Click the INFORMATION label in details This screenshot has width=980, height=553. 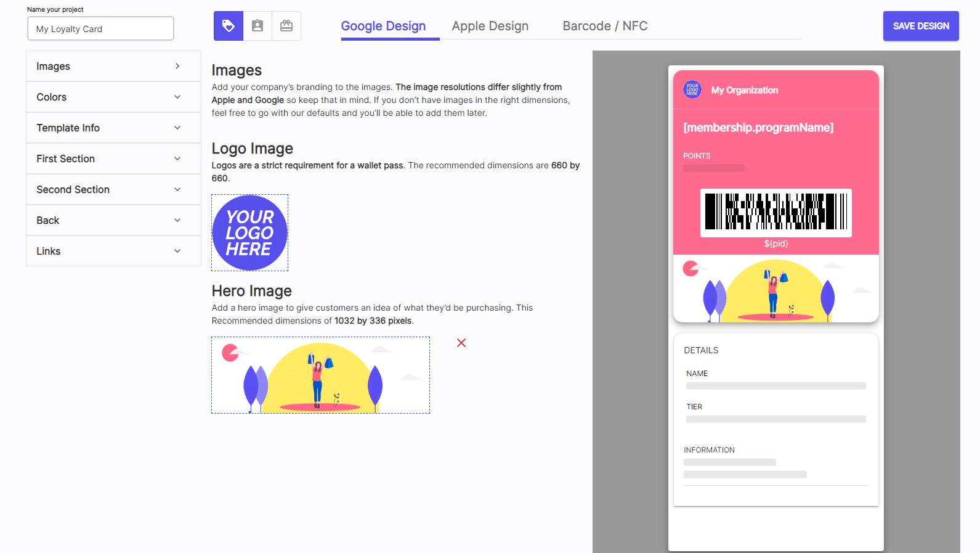click(709, 450)
